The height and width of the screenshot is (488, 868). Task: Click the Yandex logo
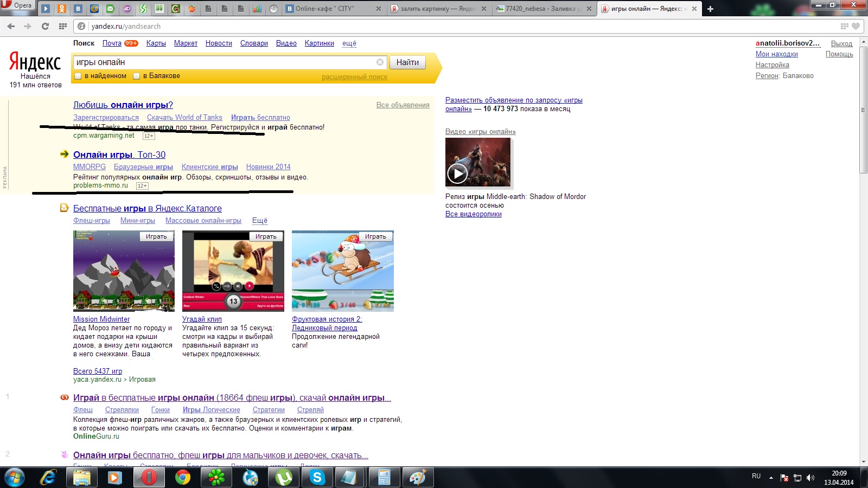(x=35, y=62)
